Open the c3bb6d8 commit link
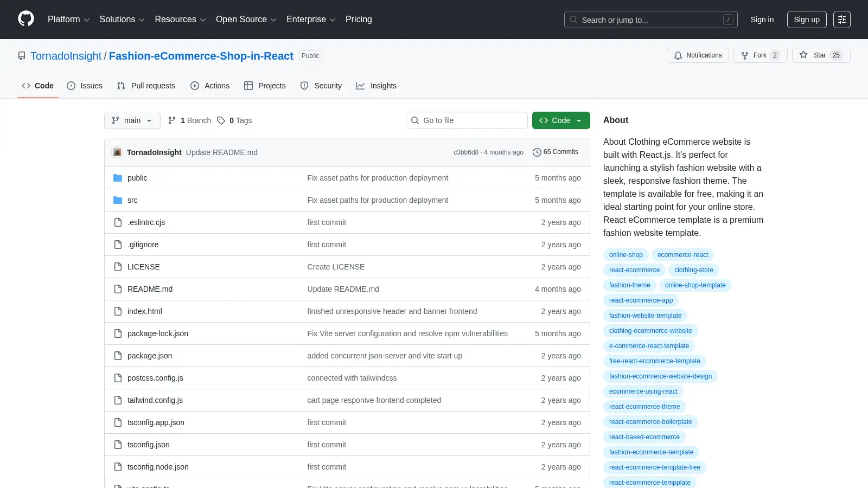868x488 pixels. tap(466, 152)
